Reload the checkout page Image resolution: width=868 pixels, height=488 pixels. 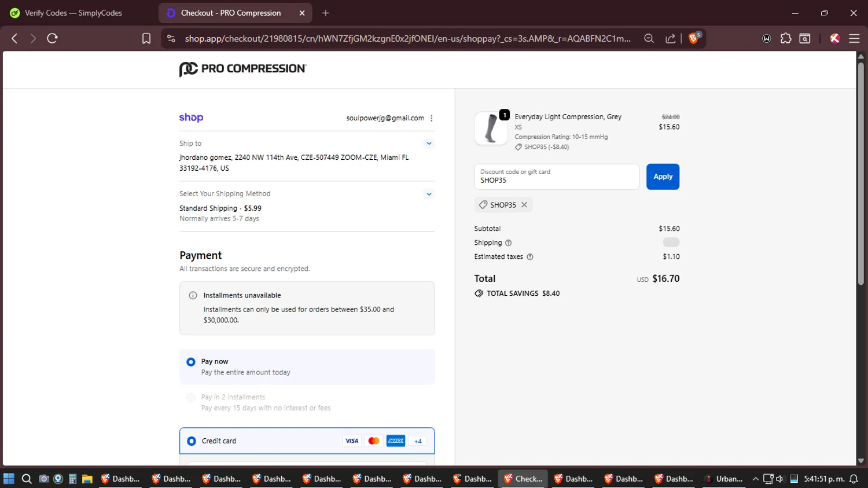pos(52,38)
